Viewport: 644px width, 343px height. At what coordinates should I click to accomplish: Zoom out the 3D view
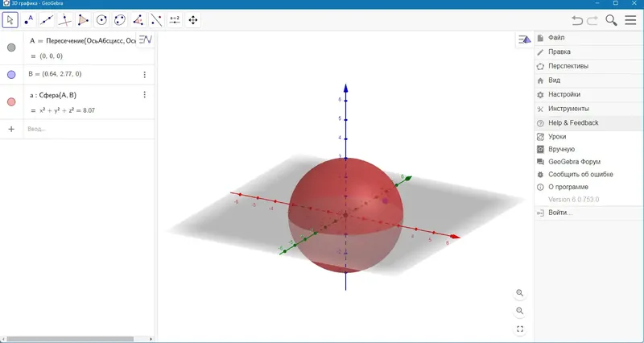point(520,311)
